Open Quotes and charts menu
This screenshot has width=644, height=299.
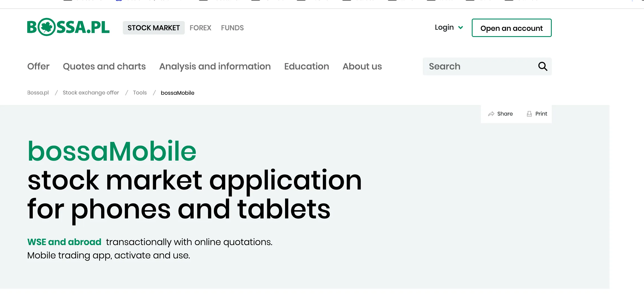point(104,66)
